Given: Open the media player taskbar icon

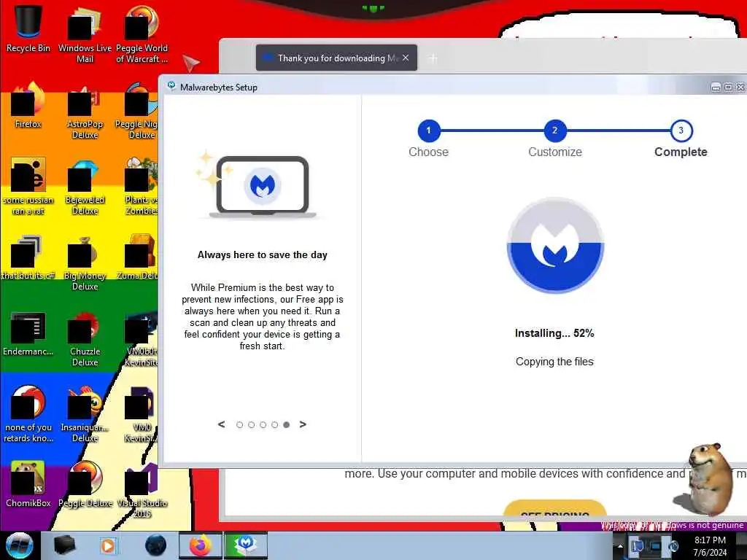Looking at the screenshot, I should (x=108, y=545).
